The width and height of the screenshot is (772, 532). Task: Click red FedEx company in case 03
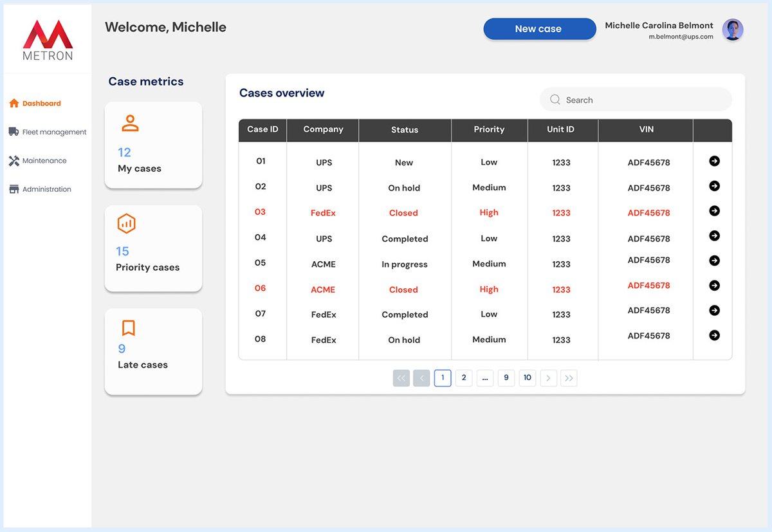pyautogui.click(x=323, y=213)
